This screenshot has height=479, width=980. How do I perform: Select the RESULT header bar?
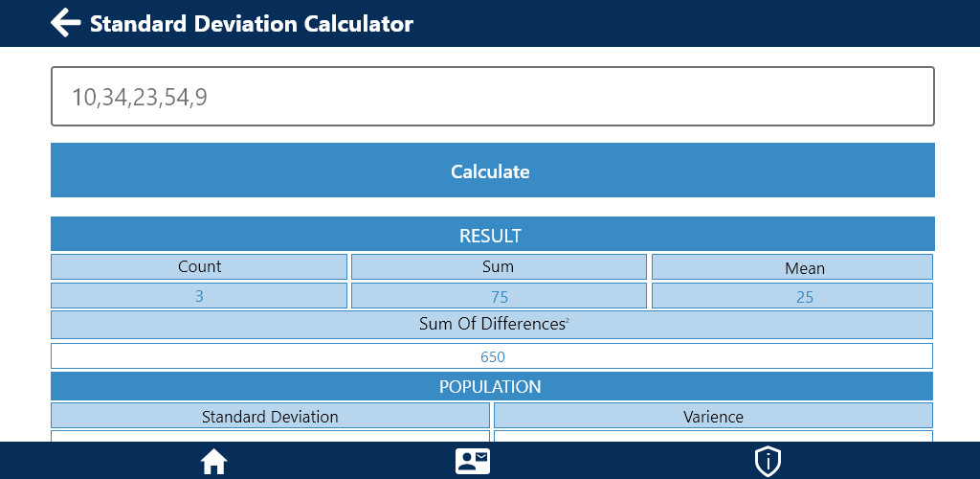493,235
